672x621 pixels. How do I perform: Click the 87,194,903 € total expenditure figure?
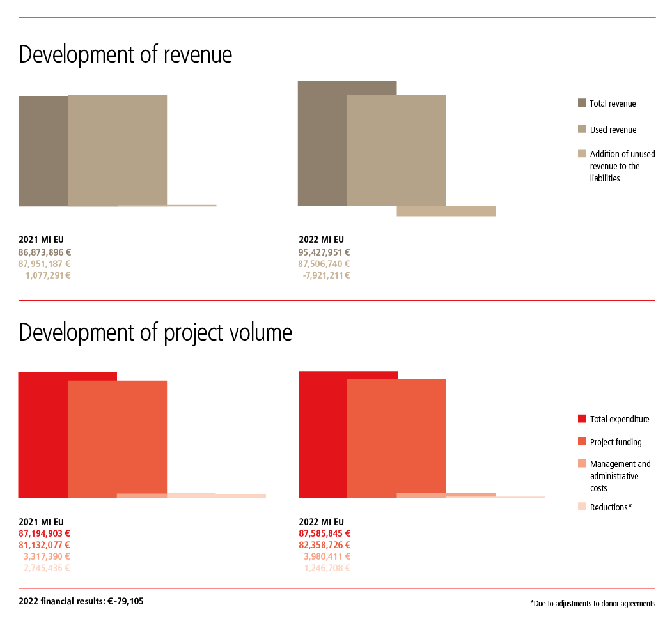pos(44,533)
